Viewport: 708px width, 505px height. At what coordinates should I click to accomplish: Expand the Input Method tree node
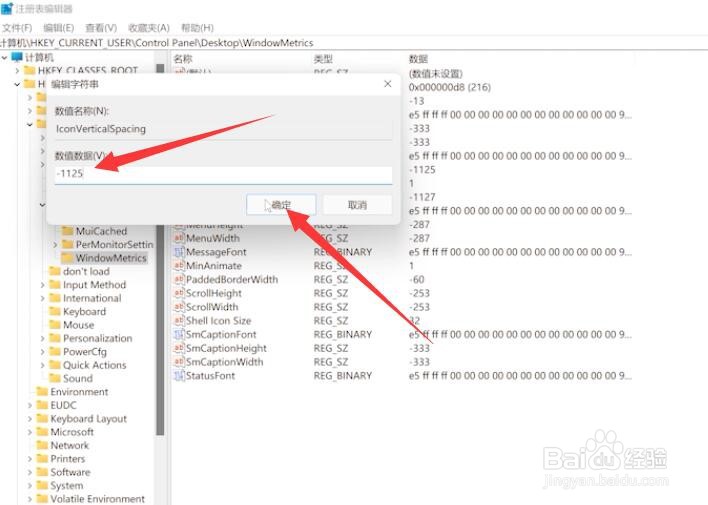click(x=42, y=285)
